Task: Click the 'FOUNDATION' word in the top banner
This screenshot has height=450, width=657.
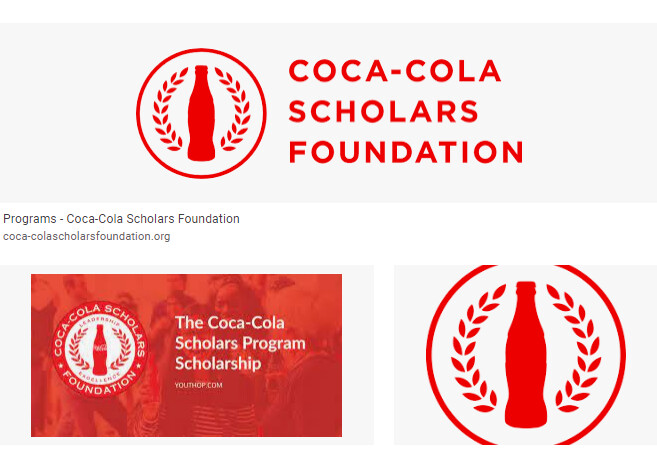Action: (x=405, y=152)
